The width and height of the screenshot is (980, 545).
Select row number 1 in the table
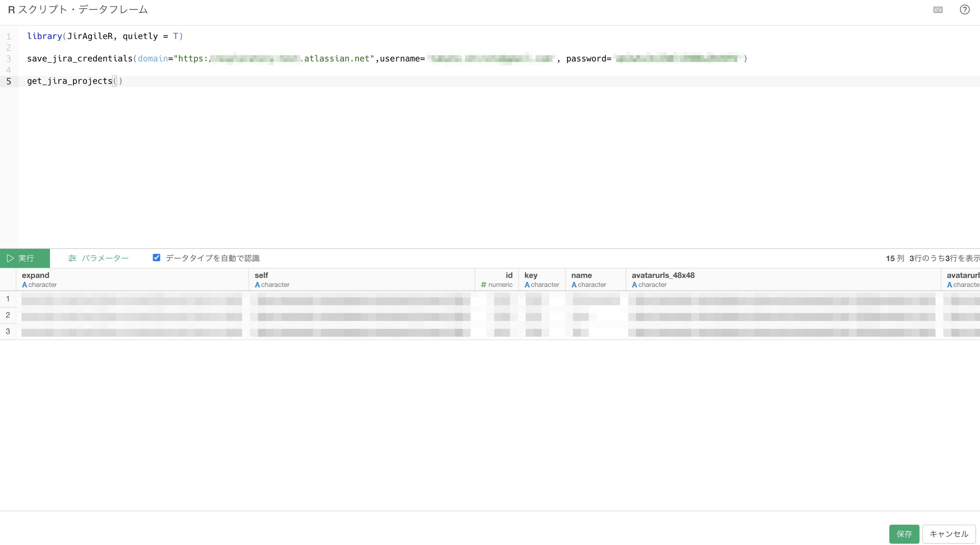pyautogui.click(x=8, y=299)
